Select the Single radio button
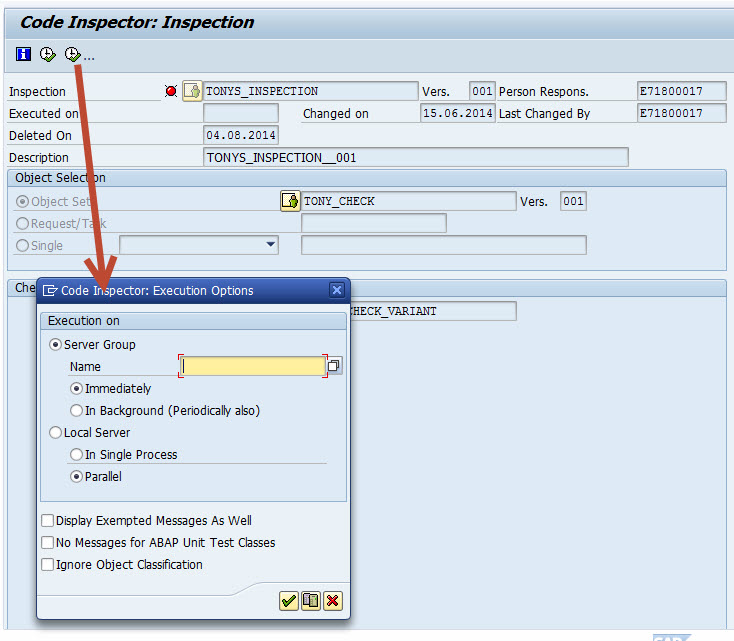The height and width of the screenshot is (641, 734). [22, 245]
